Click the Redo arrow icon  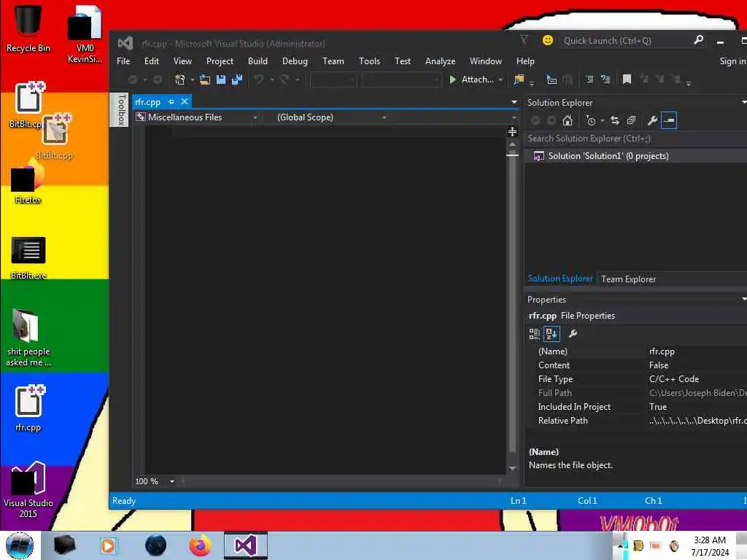[x=285, y=79]
